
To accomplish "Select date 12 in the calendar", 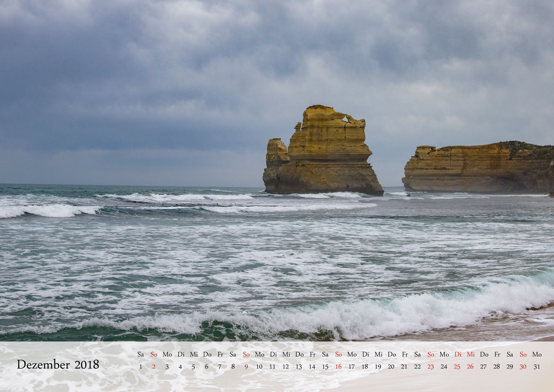I will [286, 367].
